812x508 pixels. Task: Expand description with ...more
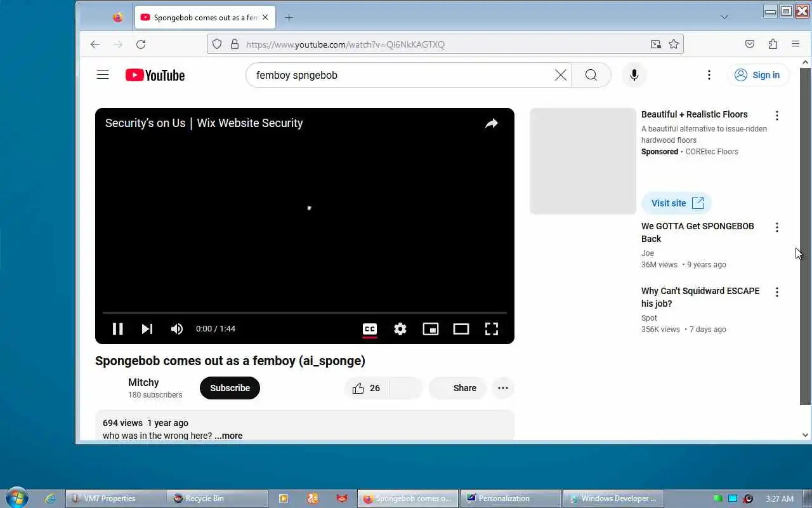pyautogui.click(x=228, y=436)
